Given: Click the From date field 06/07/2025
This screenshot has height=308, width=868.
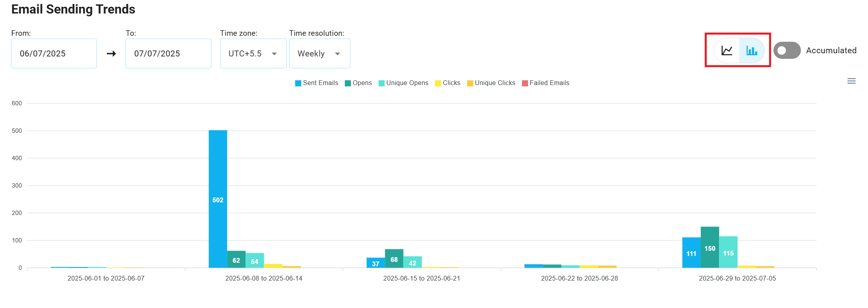Looking at the screenshot, I should click(x=54, y=54).
